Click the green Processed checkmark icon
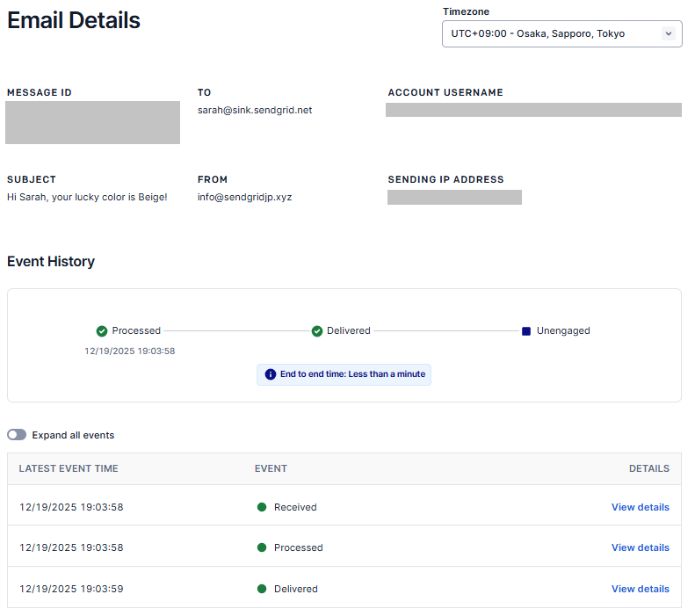 (102, 331)
